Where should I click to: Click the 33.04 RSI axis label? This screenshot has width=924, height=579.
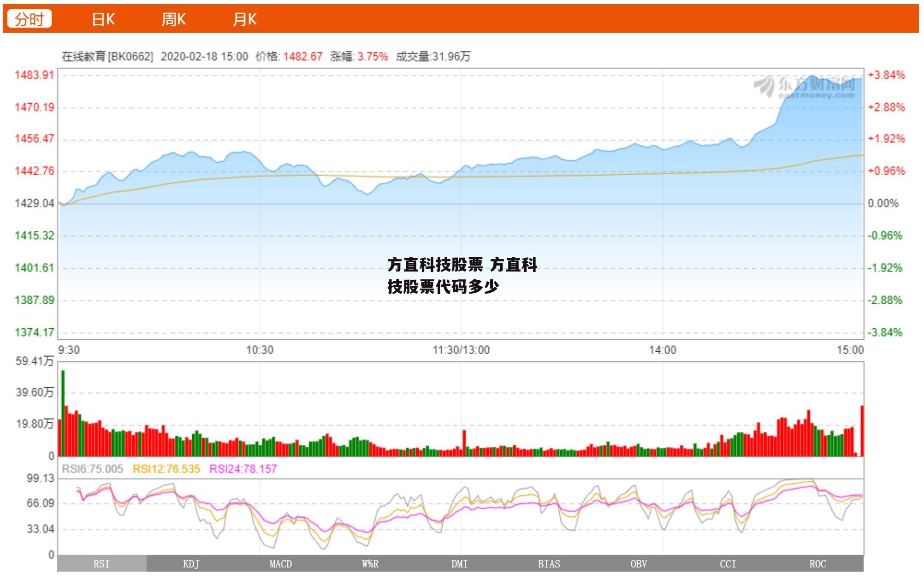coord(41,529)
